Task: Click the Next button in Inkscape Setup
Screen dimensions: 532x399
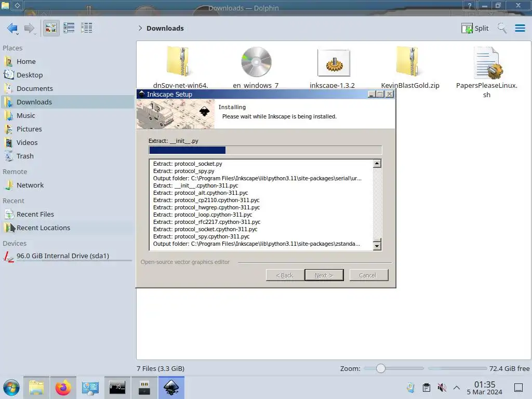Action: click(324, 275)
